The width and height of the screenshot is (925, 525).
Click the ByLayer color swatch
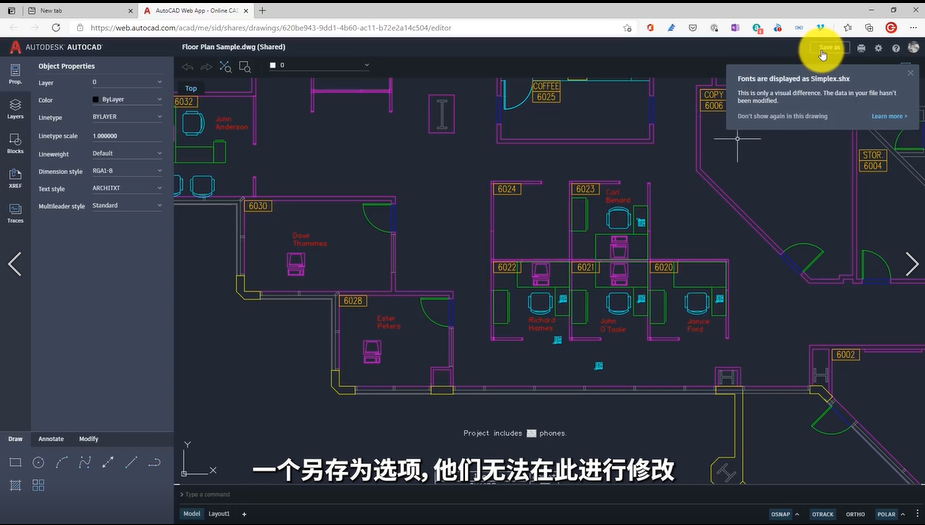[x=96, y=100]
